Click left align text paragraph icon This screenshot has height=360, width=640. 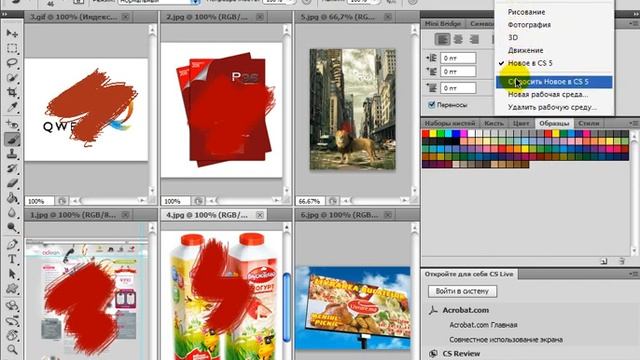[442, 39]
